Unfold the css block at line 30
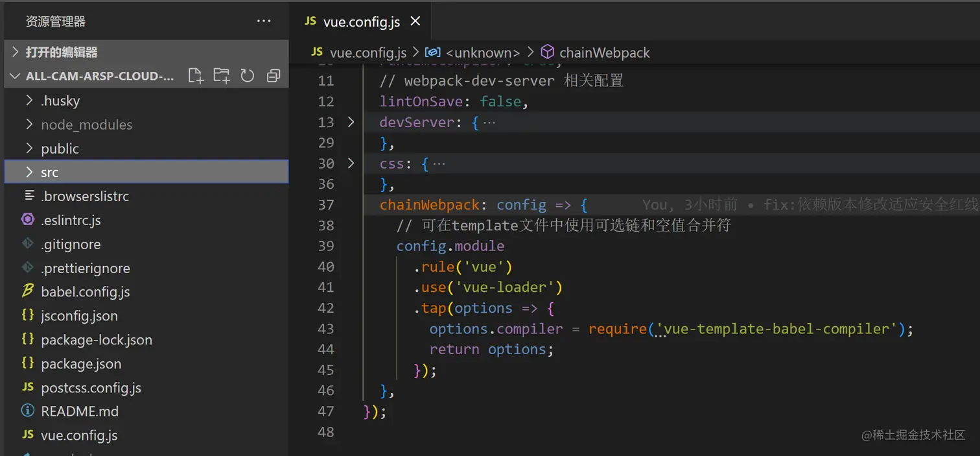 point(351,163)
